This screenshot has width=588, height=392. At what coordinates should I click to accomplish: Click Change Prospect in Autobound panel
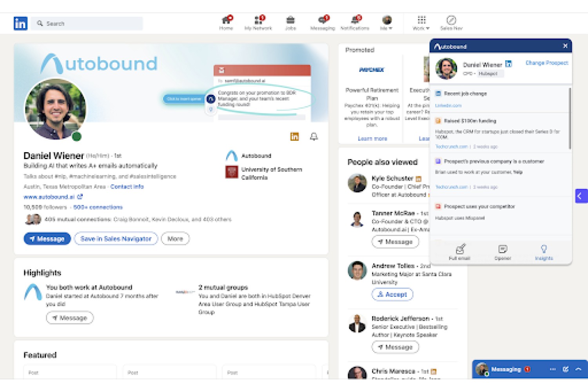tap(547, 63)
